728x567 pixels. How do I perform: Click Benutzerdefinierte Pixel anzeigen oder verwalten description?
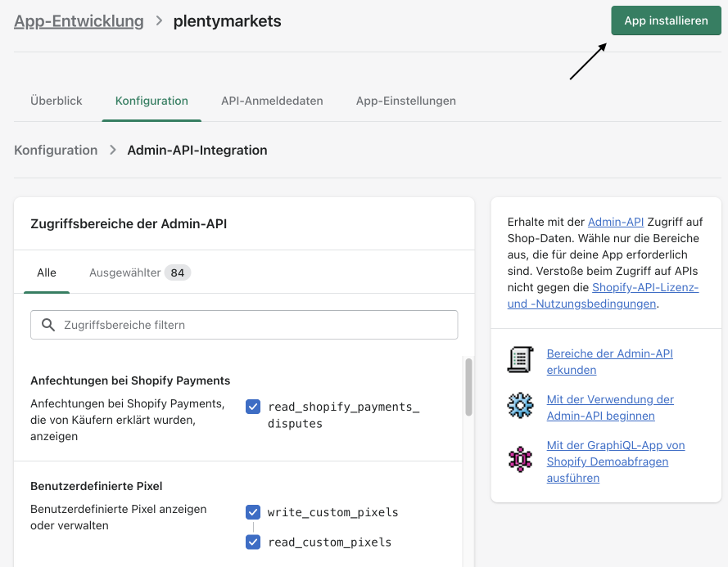[119, 517]
